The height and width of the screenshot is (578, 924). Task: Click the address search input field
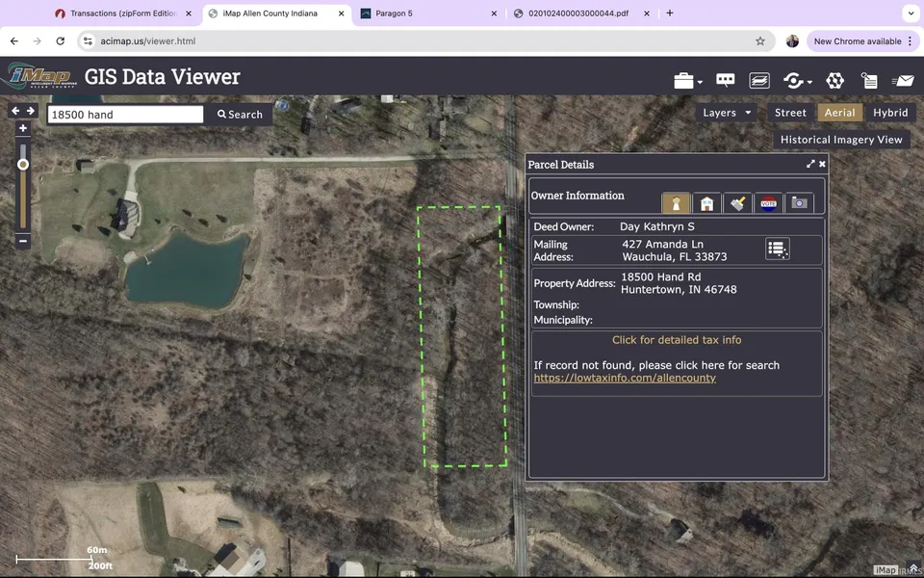tap(125, 115)
